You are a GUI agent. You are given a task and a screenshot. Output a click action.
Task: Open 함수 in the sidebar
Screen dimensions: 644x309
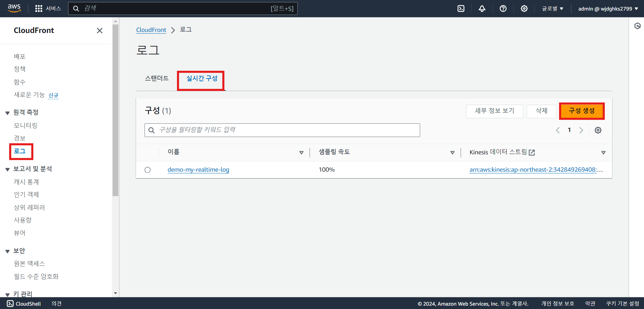[20, 82]
